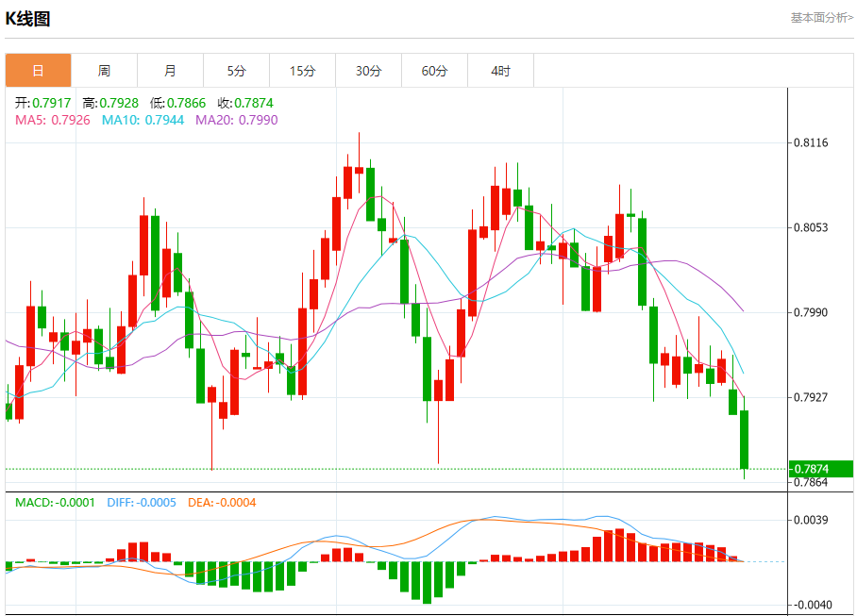Screen dimensions: 857x616
Task: Choose the 60分 chart interval
Action: pos(434,71)
